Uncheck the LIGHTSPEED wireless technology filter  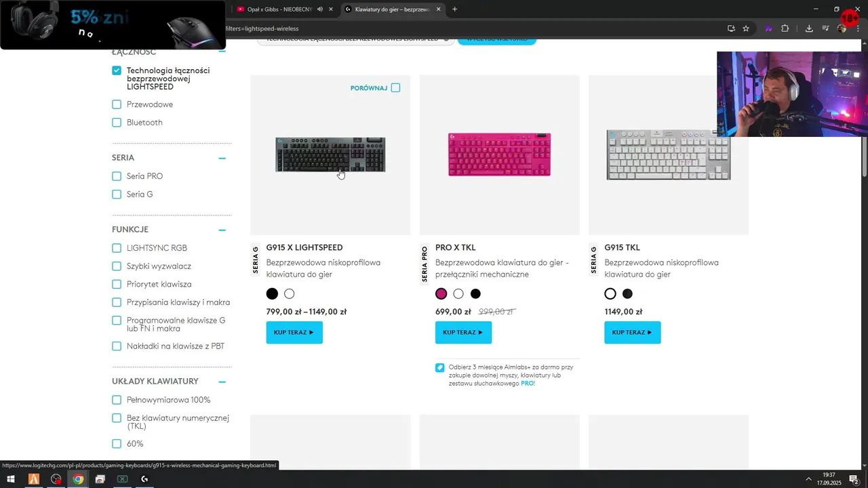[x=117, y=70]
